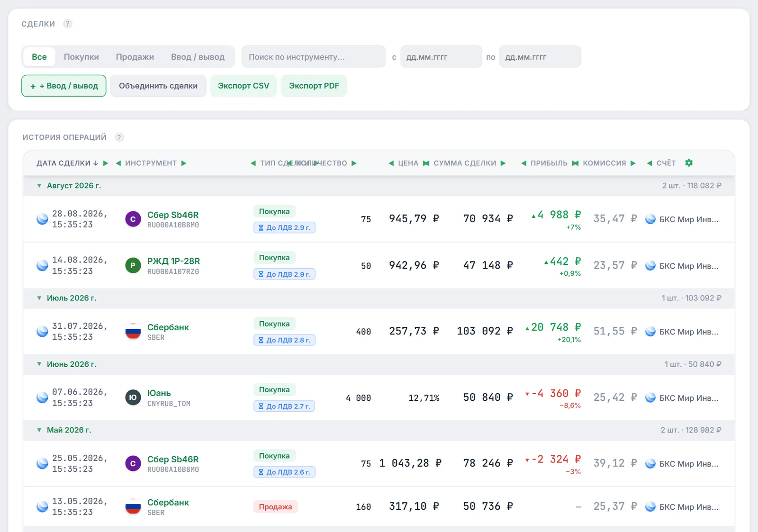Click green РЖД 1Р-28R instrument icon
Viewport: 758px width, 532px height.
[133, 266]
